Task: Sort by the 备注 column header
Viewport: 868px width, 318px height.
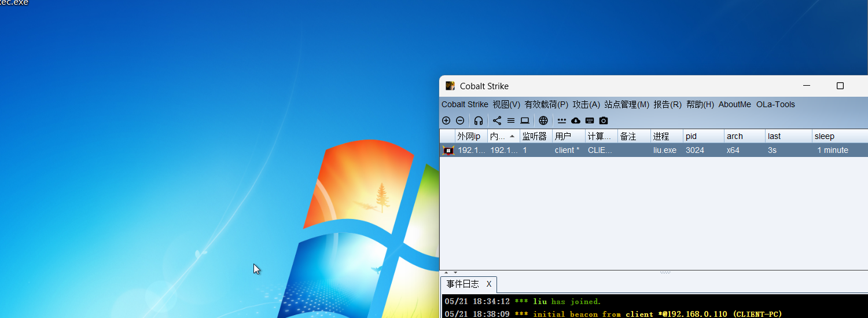Action: pos(634,136)
